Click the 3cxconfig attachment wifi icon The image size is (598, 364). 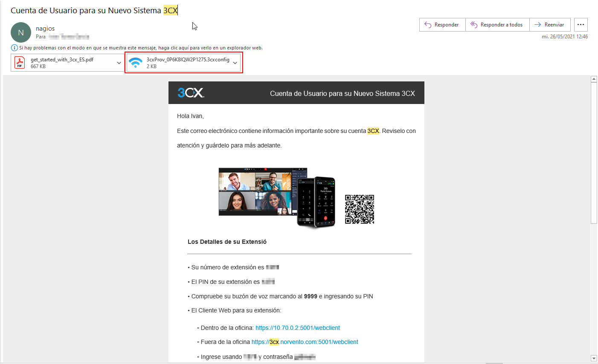point(136,63)
